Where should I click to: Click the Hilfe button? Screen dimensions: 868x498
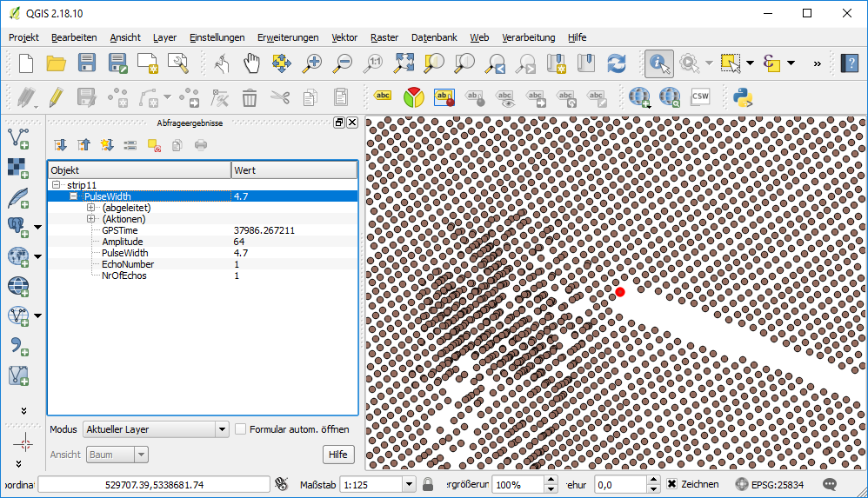click(x=338, y=455)
